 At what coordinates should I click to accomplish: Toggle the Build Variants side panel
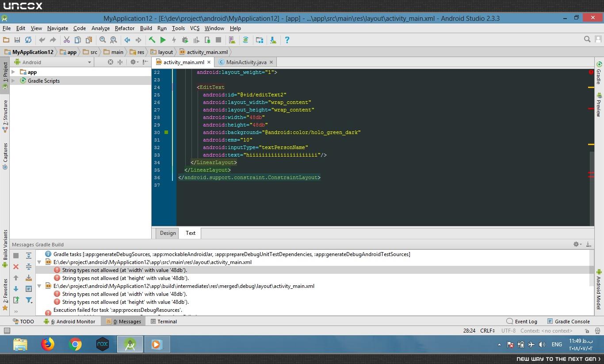pyautogui.click(x=5, y=249)
